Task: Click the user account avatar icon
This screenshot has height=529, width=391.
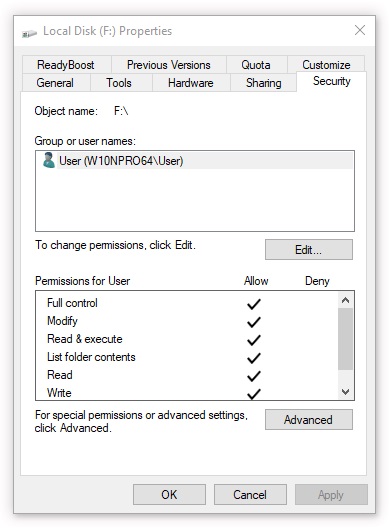Action: point(49,160)
